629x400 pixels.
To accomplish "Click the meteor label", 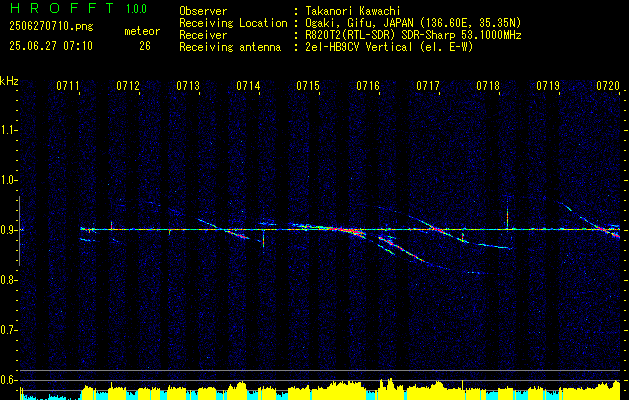I will pos(142,31).
